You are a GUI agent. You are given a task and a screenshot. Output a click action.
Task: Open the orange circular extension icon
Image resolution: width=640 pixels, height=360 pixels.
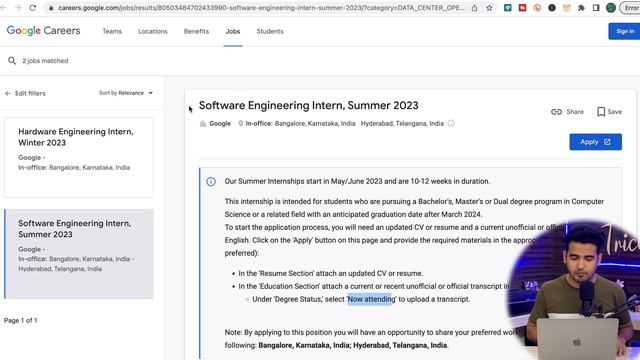pyautogui.click(x=537, y=8)
